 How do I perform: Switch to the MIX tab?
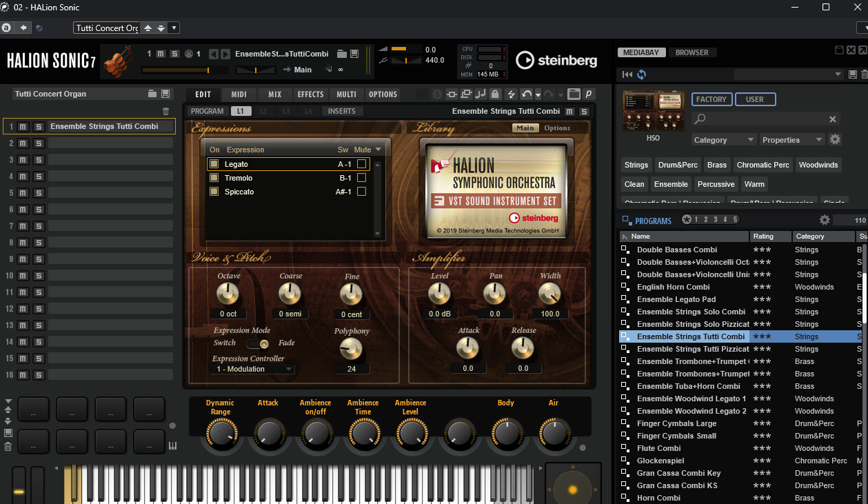click(275, 94)
